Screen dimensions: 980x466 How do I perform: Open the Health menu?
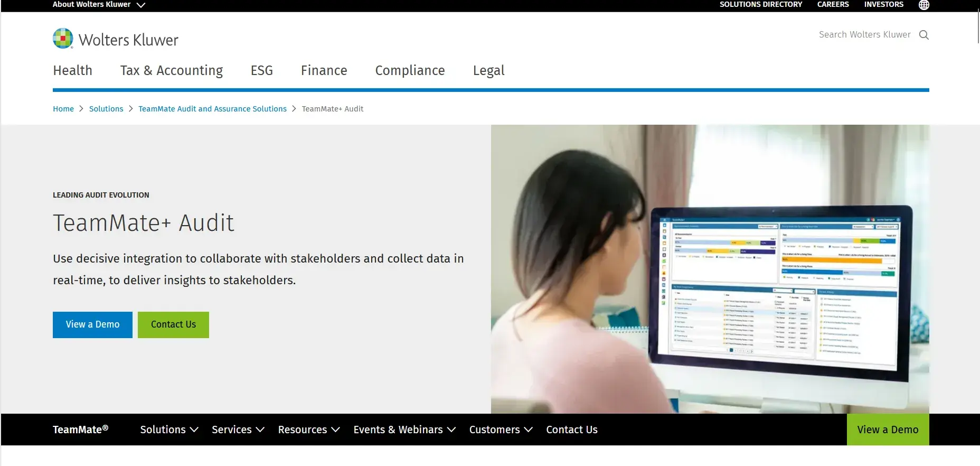click(72, 70)
